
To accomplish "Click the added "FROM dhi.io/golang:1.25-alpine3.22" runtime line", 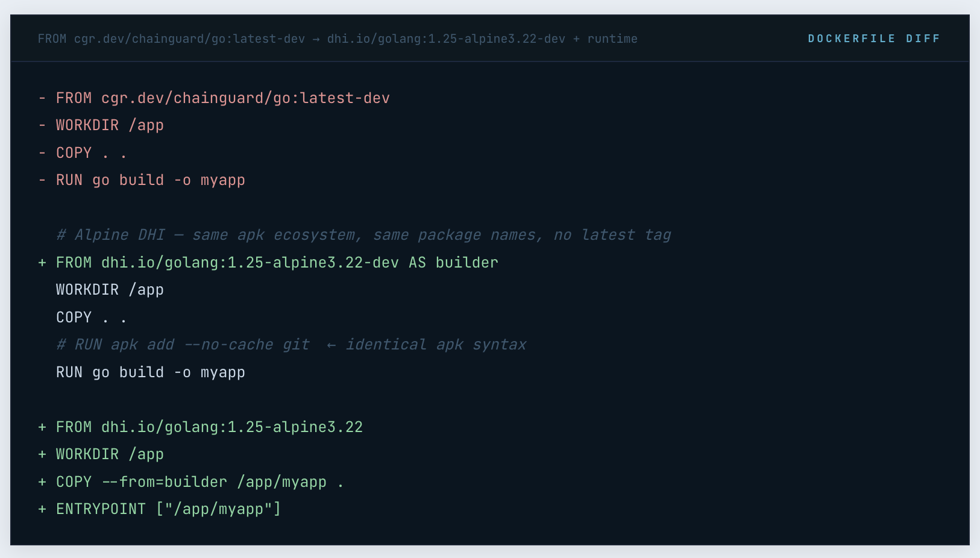I will [209, 427].
